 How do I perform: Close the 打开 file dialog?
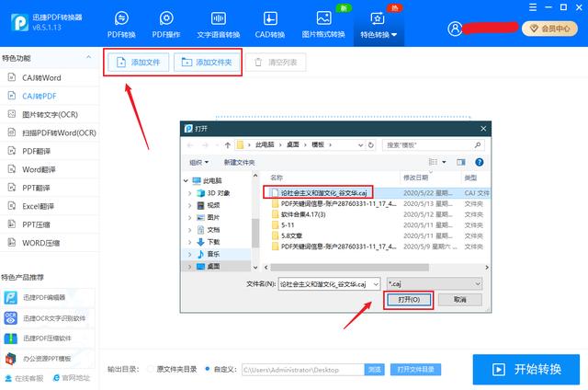[483, 129]
